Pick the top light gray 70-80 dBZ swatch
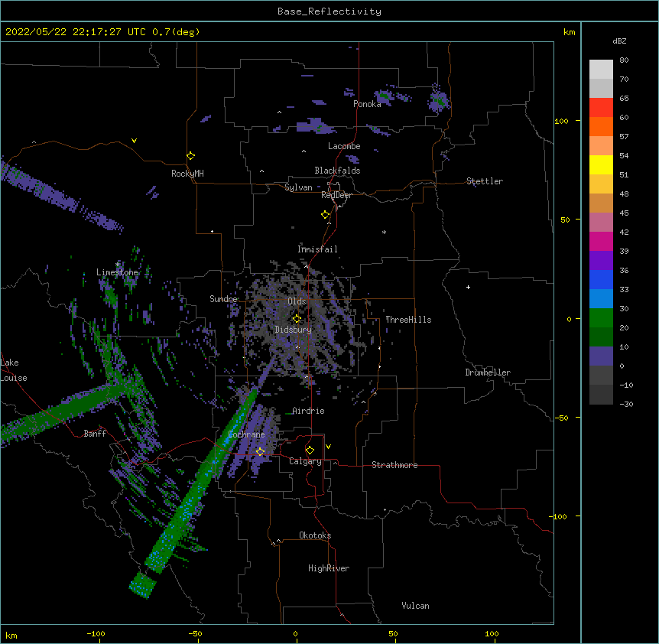659x644 pixels. (x=601, y=69)
